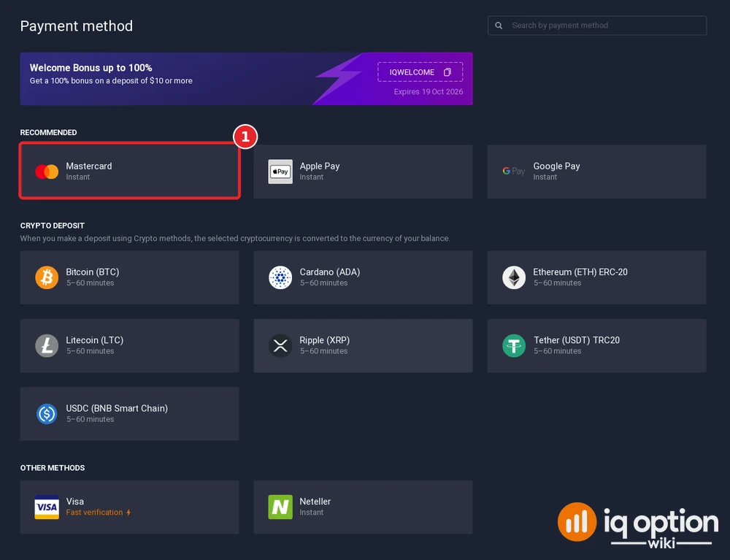Choose Google Pay as the payment method

597,172
